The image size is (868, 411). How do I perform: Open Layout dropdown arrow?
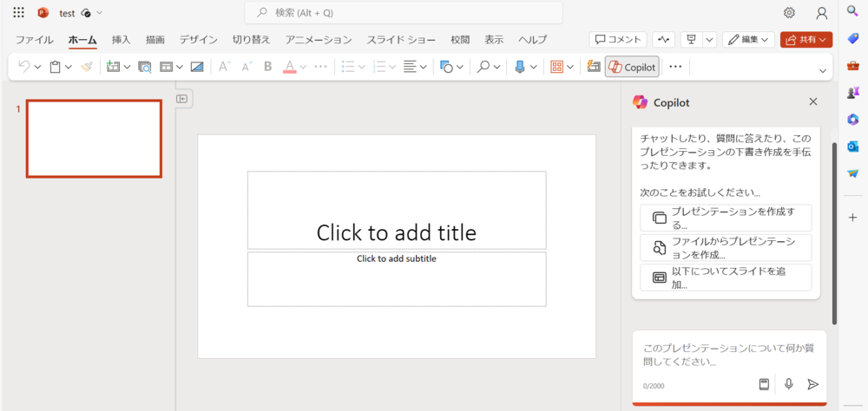[x=181, y=68]
